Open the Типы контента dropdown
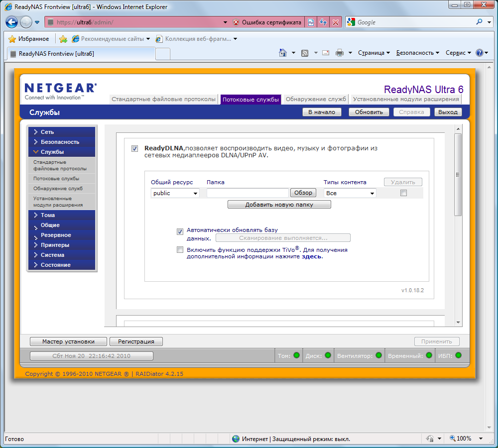 pyautogui.click(x=350, y=193)
